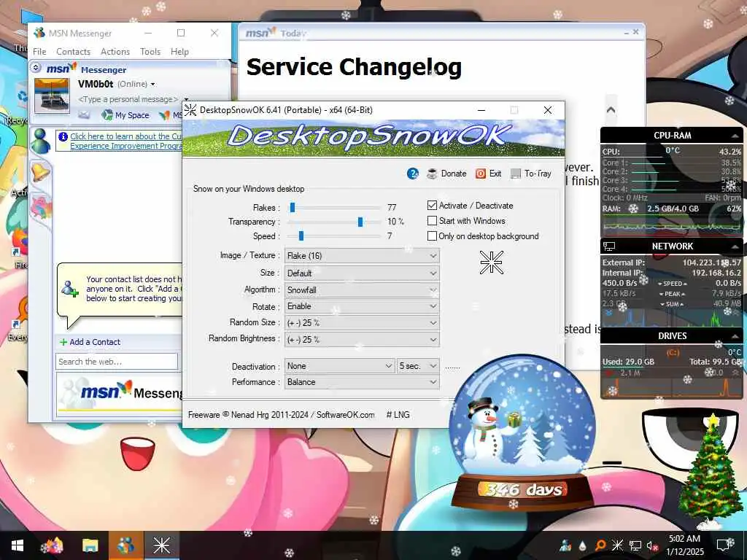Open the MSN Messenger File menu
This screenshot has height=560, width=747.
(39, 52)
